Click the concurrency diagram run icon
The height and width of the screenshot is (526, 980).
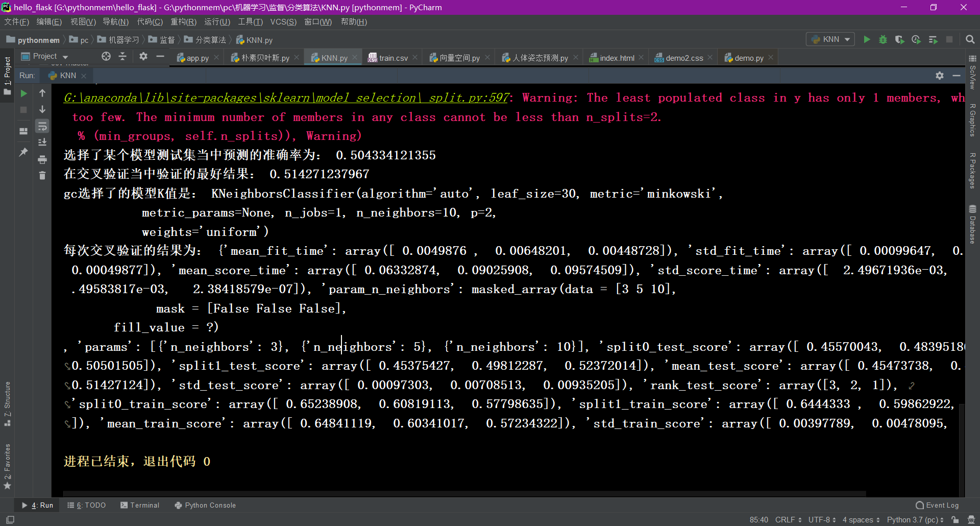pos(933,39)
